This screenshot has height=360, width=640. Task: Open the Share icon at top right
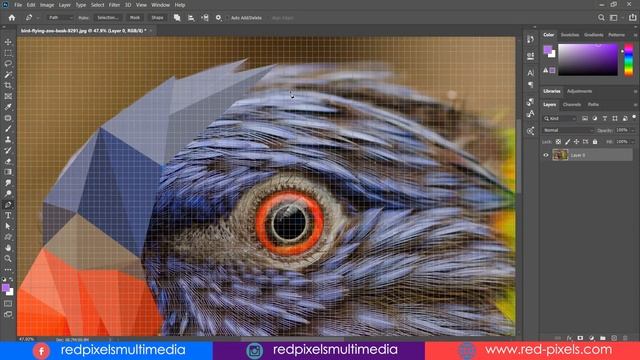tap(632, 18)
